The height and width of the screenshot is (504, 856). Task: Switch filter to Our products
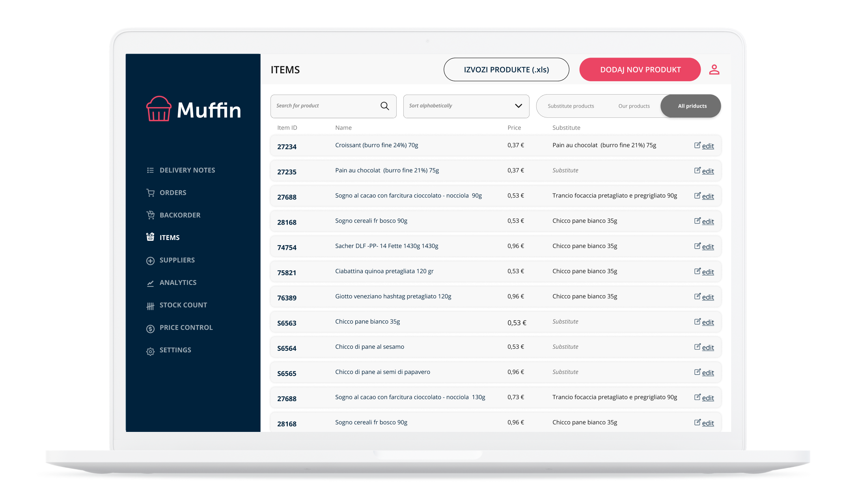[634, 106]
